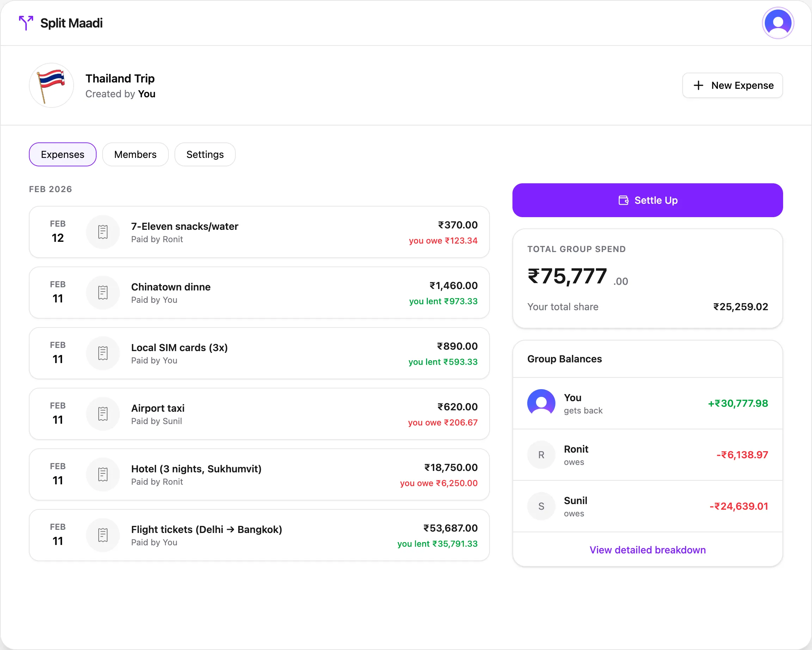Click the receipt icon on Airport taxi expense

point(103,413)
